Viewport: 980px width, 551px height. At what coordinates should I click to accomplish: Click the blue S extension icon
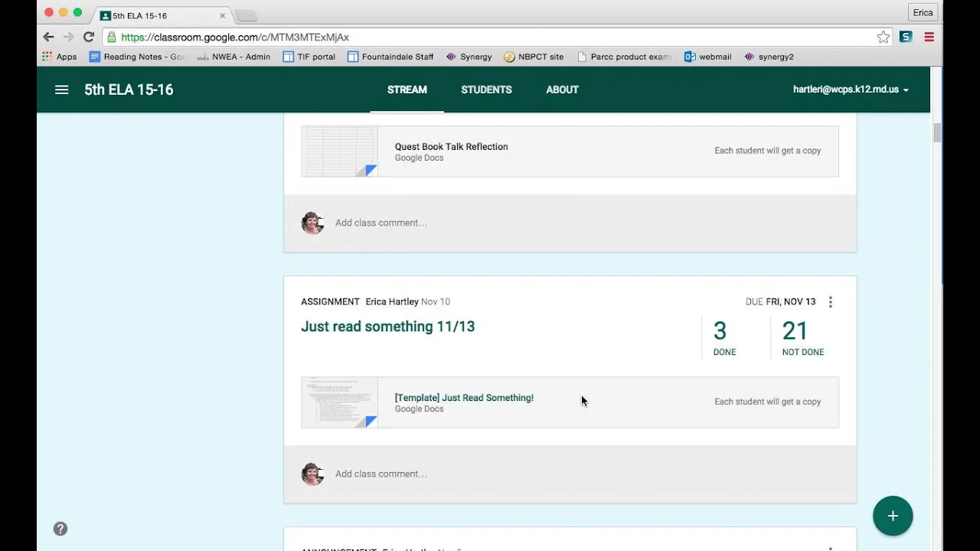906,37
